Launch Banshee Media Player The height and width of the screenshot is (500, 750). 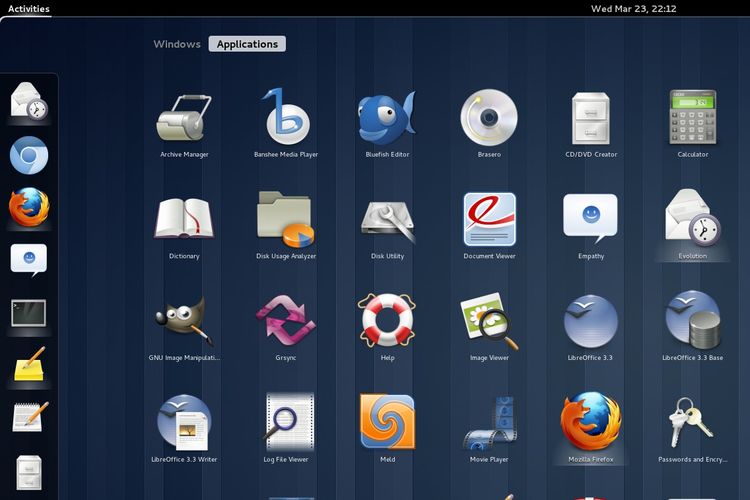click(286, 119)
